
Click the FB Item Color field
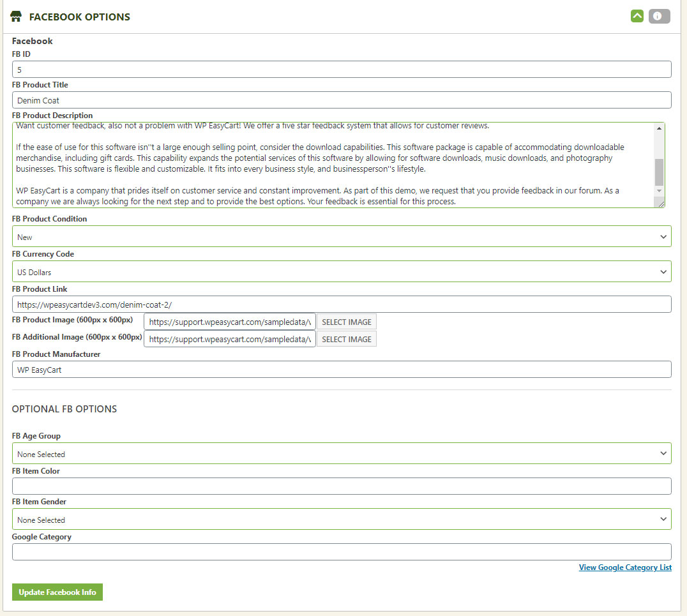pos(342,486)
